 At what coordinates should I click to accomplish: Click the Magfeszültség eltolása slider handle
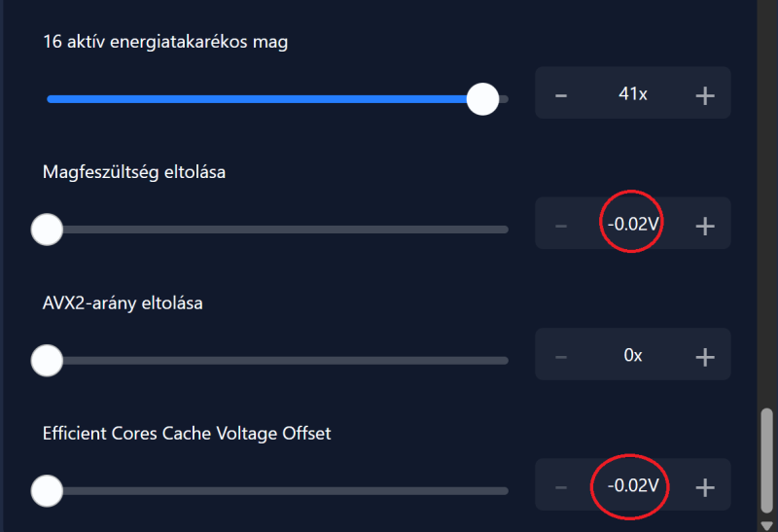[x=47, y=230]
